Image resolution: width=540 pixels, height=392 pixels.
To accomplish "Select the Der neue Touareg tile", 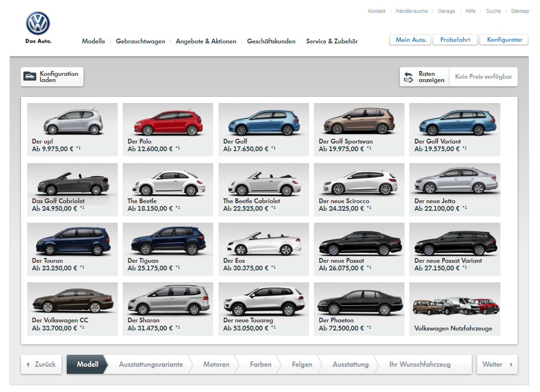I will click(263, 309).
